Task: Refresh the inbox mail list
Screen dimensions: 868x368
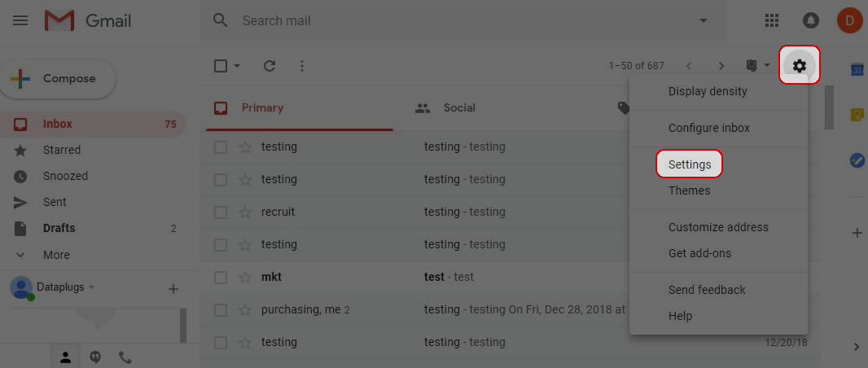Action: pyautogui.click(x=270, y=66)
